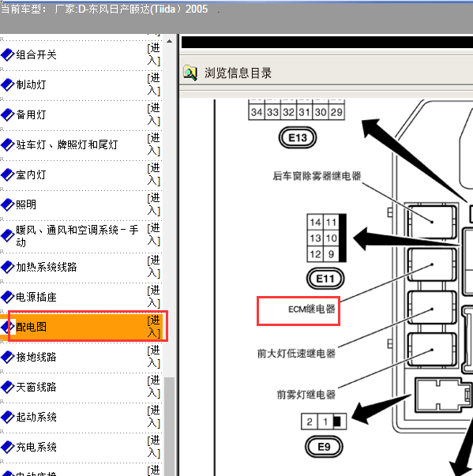Viewport: 473px width, 476px height.
Task: Click the book icon beside 加热系统线路
Action: coord(8,267)
